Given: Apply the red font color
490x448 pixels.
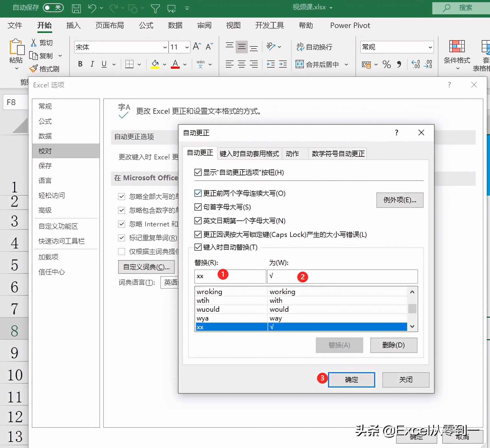Looking at the screenshot, I should (175, 64).
